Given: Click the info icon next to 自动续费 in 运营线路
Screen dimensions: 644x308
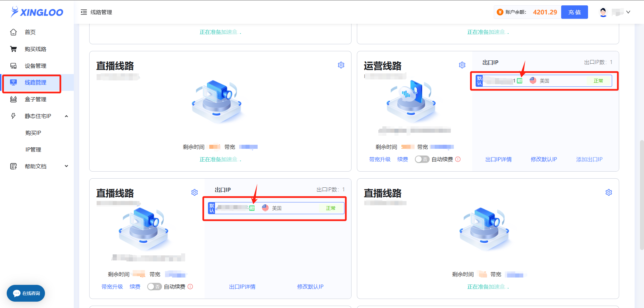Looking at the screenshot, I should click(458, 159).
